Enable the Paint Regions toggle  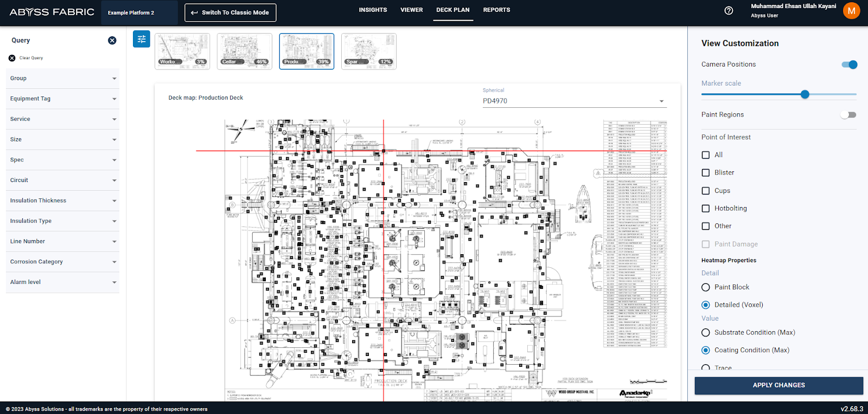point(848,115)
